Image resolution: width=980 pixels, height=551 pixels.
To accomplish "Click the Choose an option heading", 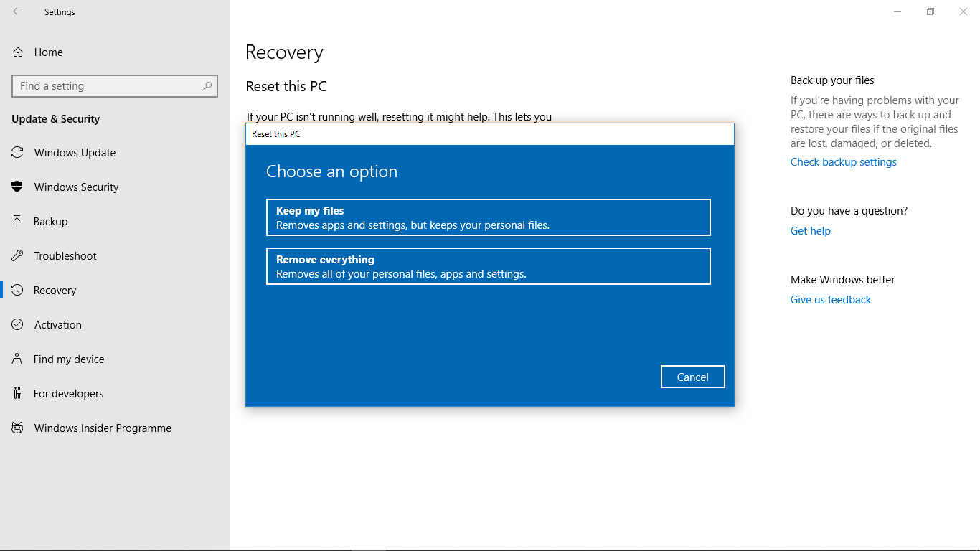I will (x=331, y=171).
